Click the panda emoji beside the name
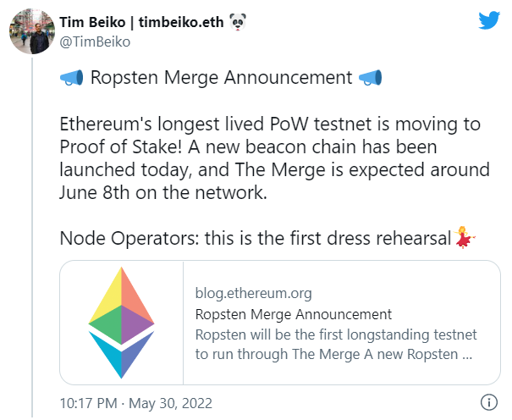Viewport: 512px width, 420px height. coord(238,22)
